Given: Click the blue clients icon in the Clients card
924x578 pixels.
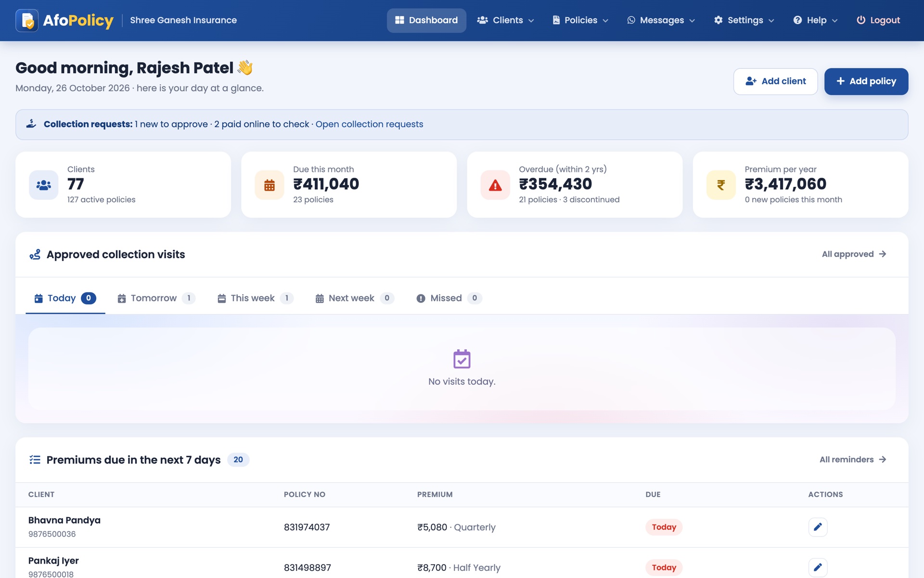Looking at the screenshot, I should pos(44,185).
